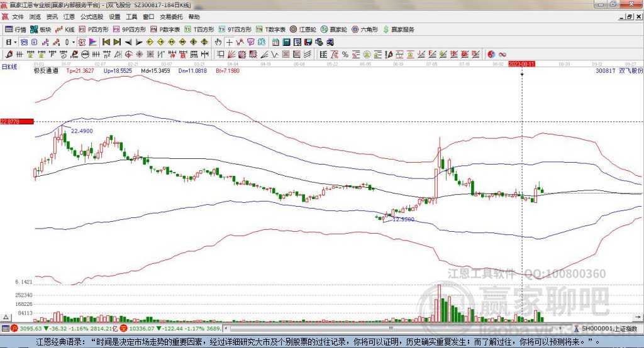The height and width of the screenshot is (348, 644).
Task: Open the 公式选股 formula stock picker menu
Action: click(92, 17)
